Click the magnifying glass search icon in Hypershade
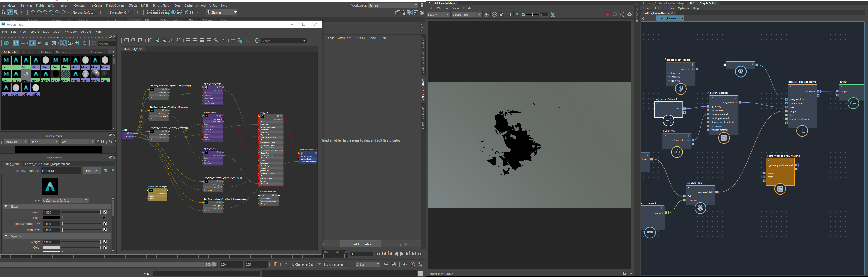 (x=216, y=40)
